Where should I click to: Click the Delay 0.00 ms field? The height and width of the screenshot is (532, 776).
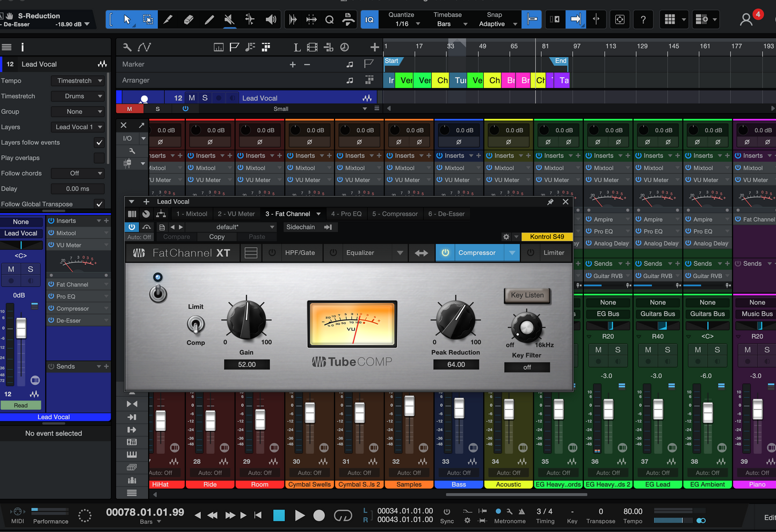78,189
